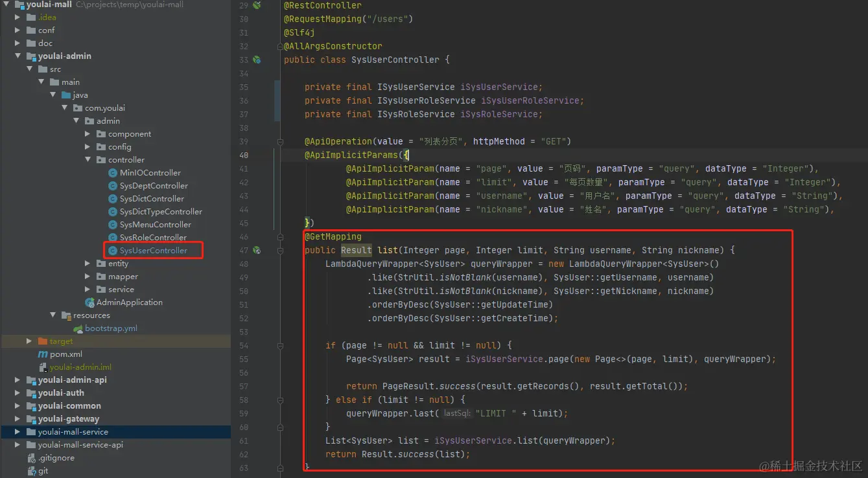
Task: Click line number 40 in the gutter
Action: click(243, 155)
